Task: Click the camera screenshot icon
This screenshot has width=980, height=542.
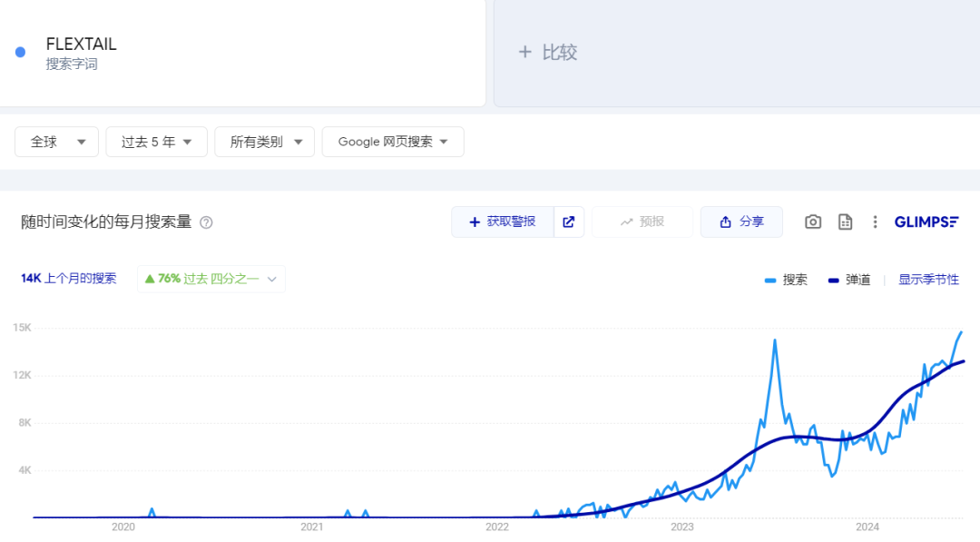Action: point(812,222)
